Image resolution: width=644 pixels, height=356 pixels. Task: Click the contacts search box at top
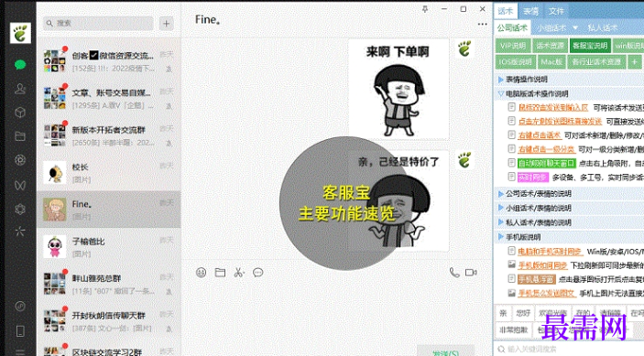[98, 24]
